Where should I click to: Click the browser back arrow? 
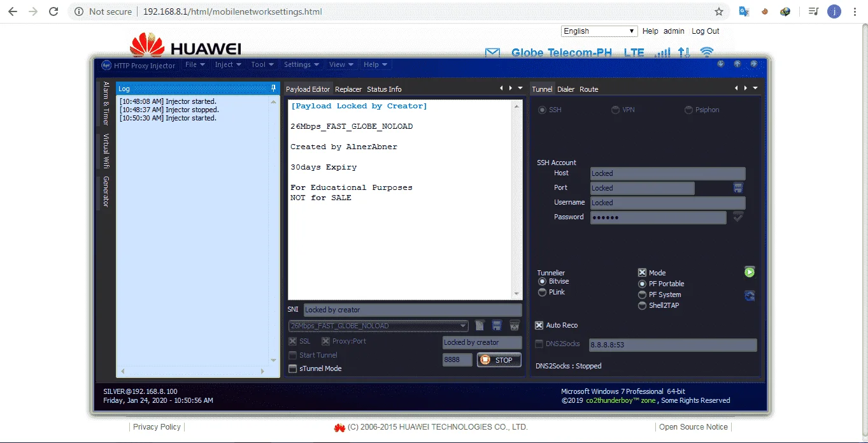13,11
